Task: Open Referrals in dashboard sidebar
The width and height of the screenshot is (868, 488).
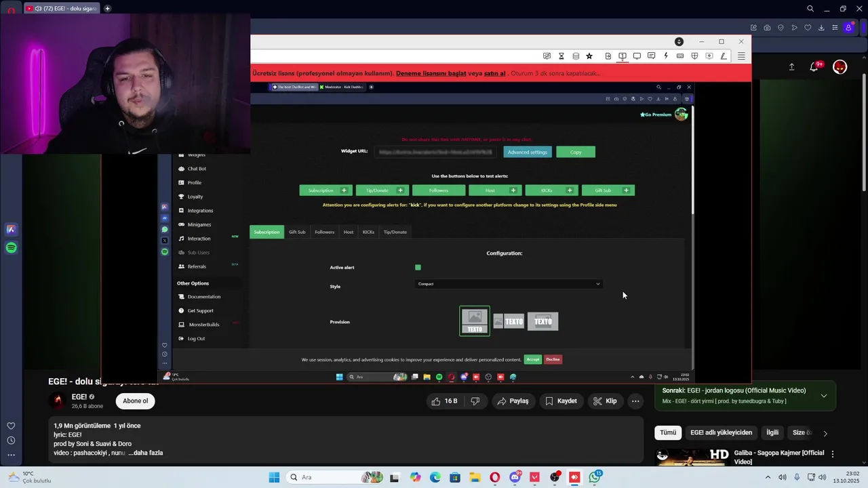Action: [x=197, y=266]
